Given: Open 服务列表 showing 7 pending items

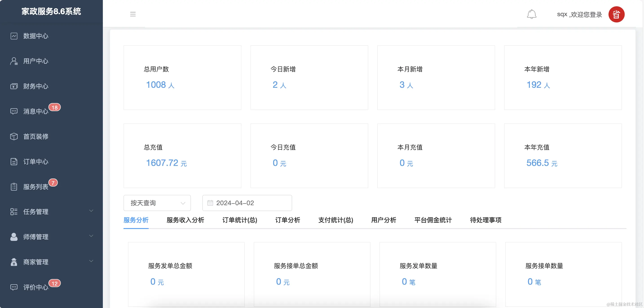Looking at the screenshot, I should [36, 187].
